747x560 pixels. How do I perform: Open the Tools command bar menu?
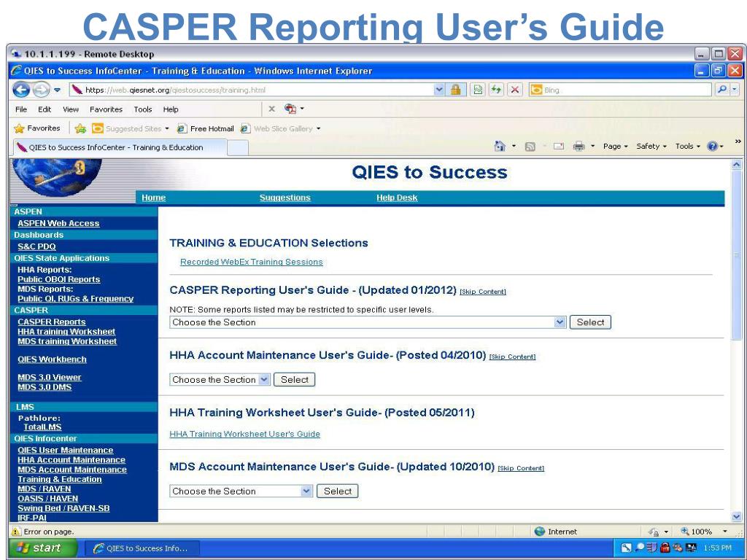coord(687,146)
